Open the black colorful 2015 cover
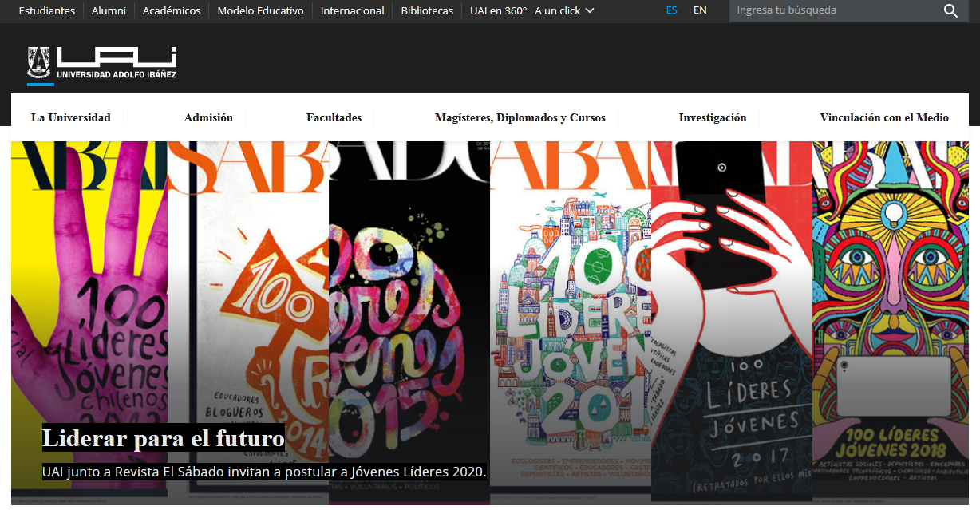 coord(409,322)
